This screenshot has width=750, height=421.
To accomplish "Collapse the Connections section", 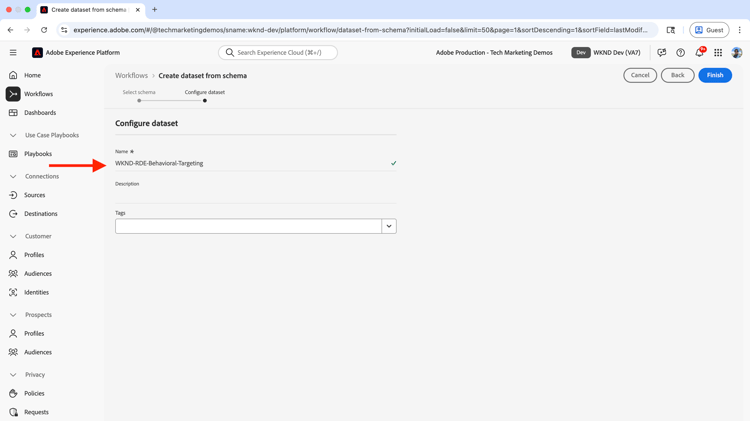I will (13, 176).
